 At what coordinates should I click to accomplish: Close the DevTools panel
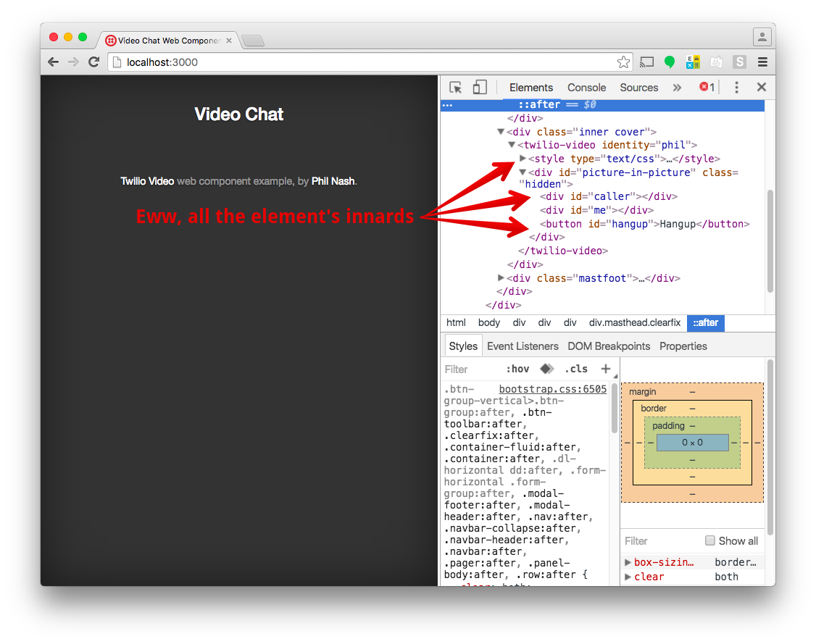coord(762,88)
